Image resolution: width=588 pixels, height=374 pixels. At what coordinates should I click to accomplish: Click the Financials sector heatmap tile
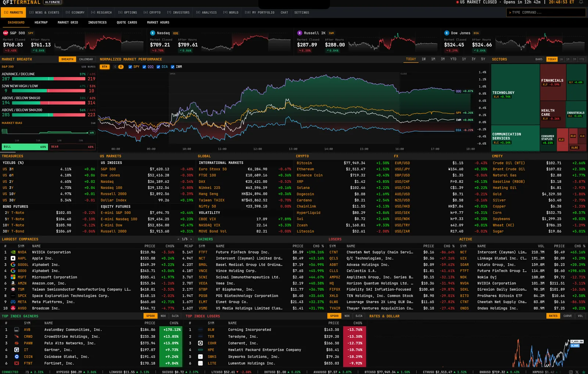553,82
